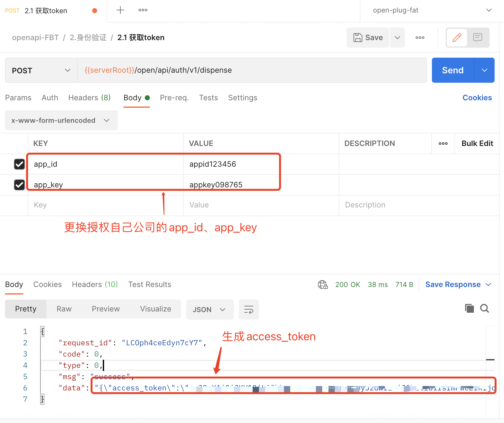504x423 pixels.
Task: Toggle line wrapping in the response viewer
Action: (249, 310)
